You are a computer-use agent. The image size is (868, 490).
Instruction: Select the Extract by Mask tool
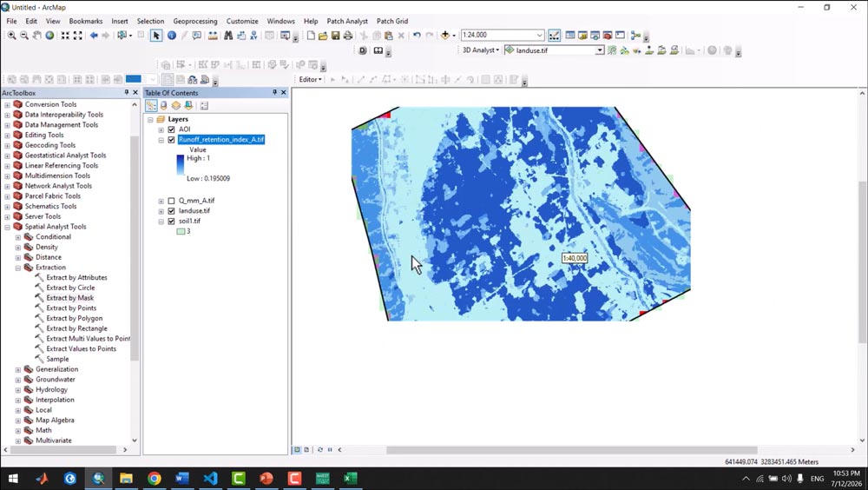[x=69, y=298]
